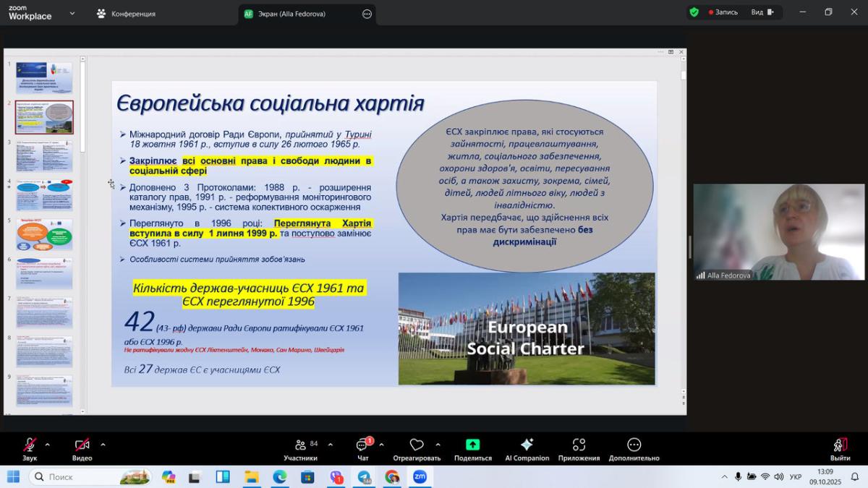Expand video options arrow next to camera
Viewport: 868px width, 488px height.
point(103,445)
